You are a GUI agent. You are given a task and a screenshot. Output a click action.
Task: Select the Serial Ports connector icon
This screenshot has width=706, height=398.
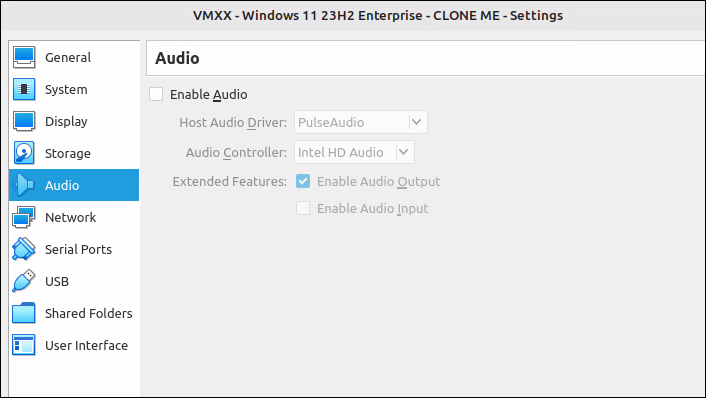click(x=24, y=249)
